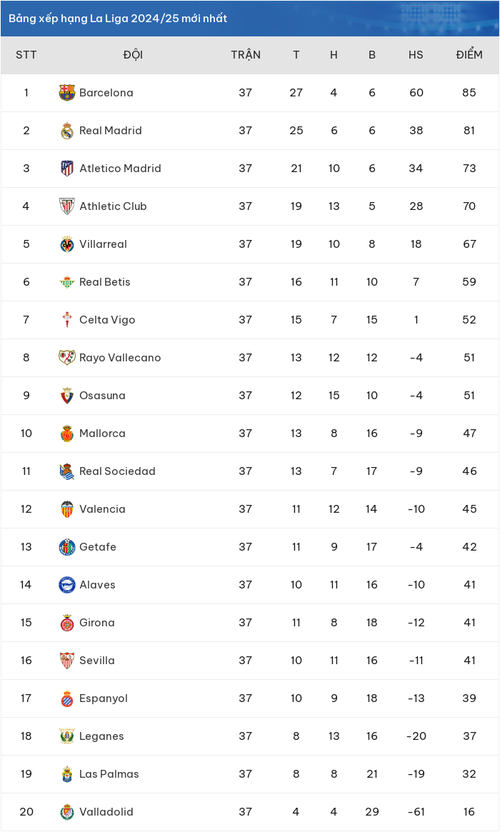
Task: Click the Barcelona club crest icon
Action: coord(67,93)
